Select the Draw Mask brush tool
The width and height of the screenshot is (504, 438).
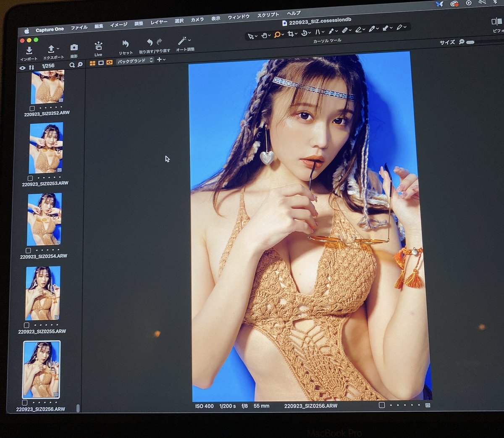[x=331, y=31]
